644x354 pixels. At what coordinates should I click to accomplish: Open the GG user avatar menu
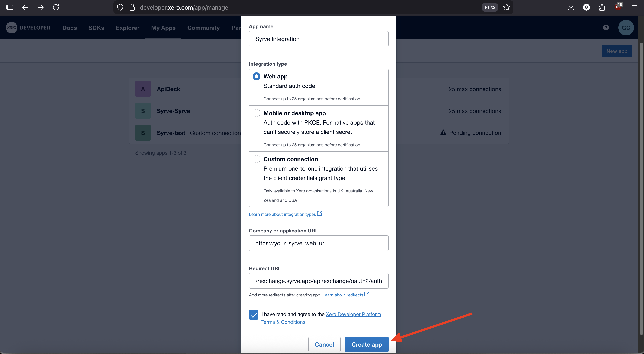(x=626, y=28)
